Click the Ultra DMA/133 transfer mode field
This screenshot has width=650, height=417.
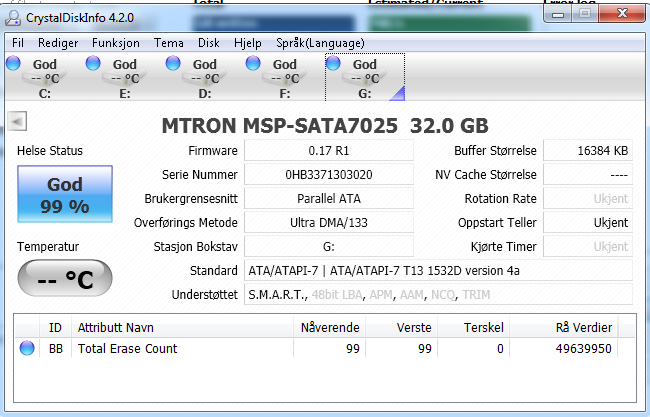[x=329, y=223]
